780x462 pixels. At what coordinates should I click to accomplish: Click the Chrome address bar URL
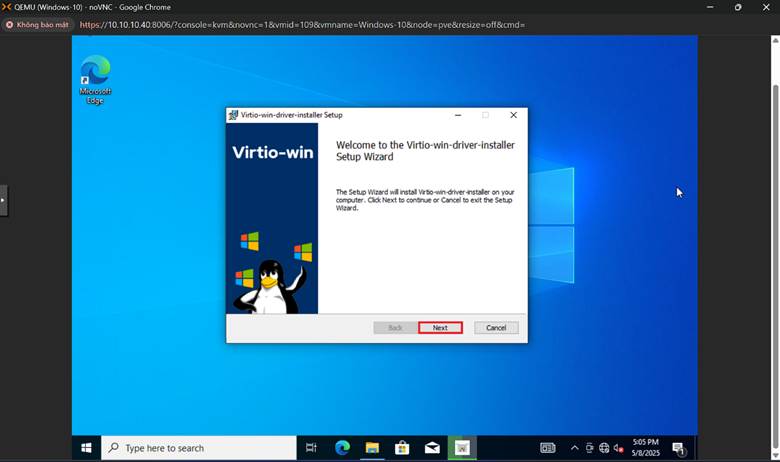[300, 25]
